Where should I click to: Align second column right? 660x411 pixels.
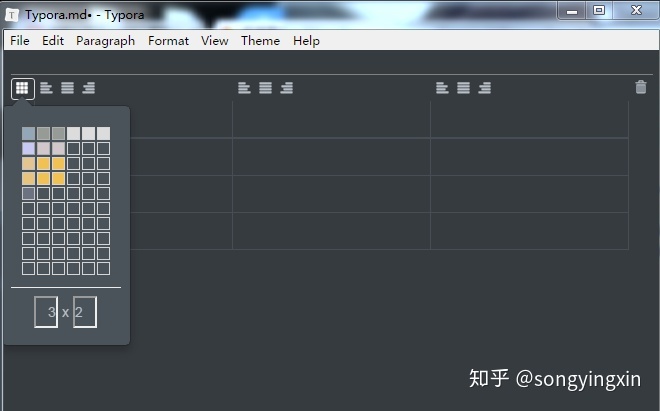click(287, 88)
